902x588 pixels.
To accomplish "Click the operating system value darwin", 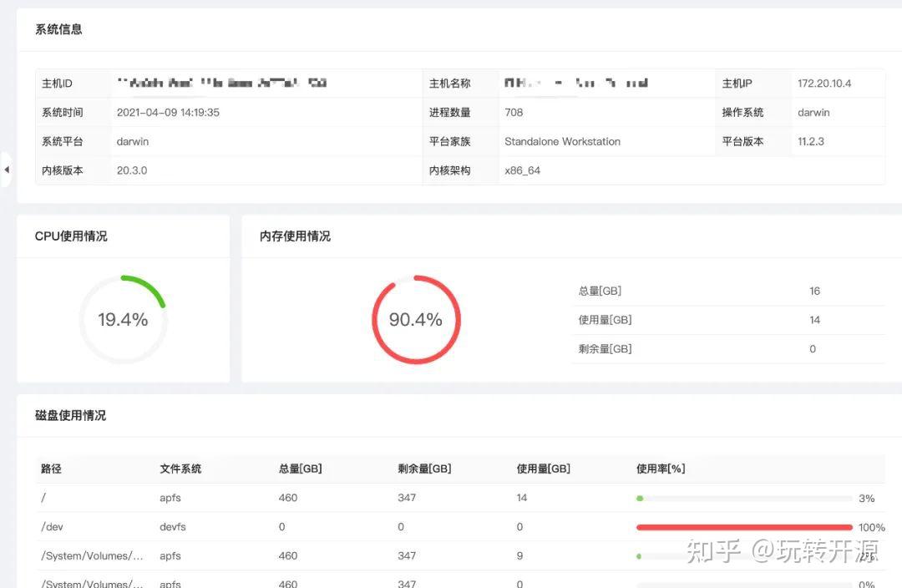I will coord(813,112).
